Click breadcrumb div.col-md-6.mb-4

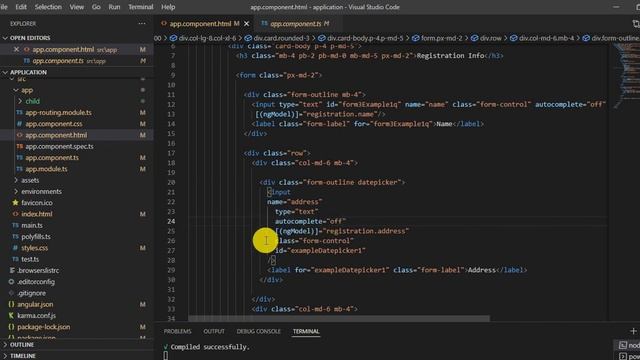click(x=546, y=38)
